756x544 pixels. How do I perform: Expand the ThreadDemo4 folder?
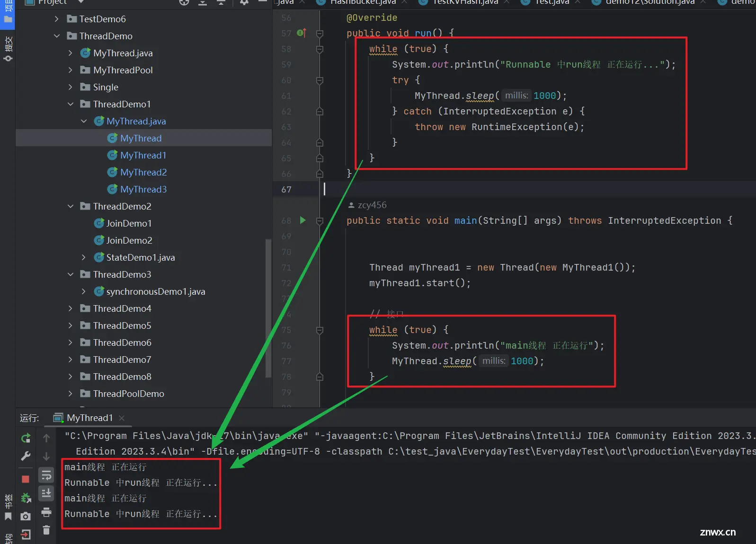pos(71,308)
